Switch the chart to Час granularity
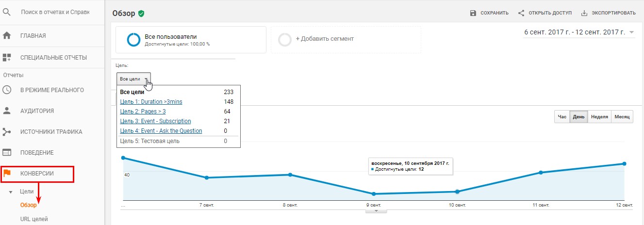This screenshot has width=644, height=225. 562,117
